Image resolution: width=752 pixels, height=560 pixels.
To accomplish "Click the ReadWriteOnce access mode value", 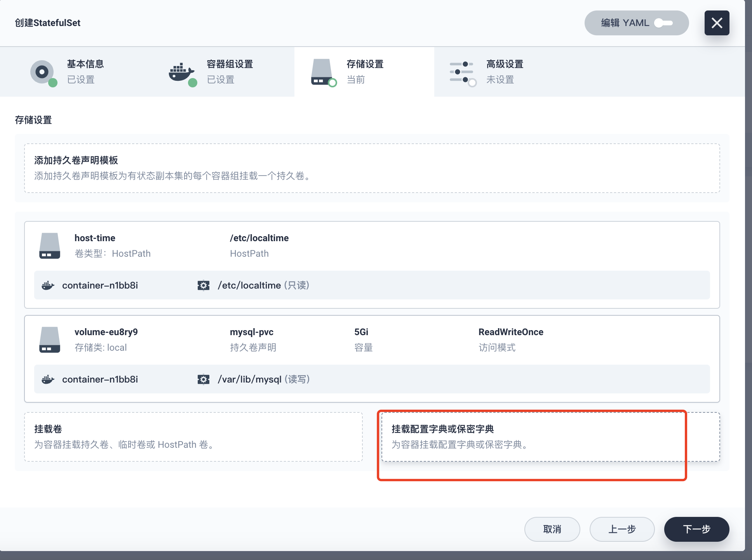I will pos(511,332).
